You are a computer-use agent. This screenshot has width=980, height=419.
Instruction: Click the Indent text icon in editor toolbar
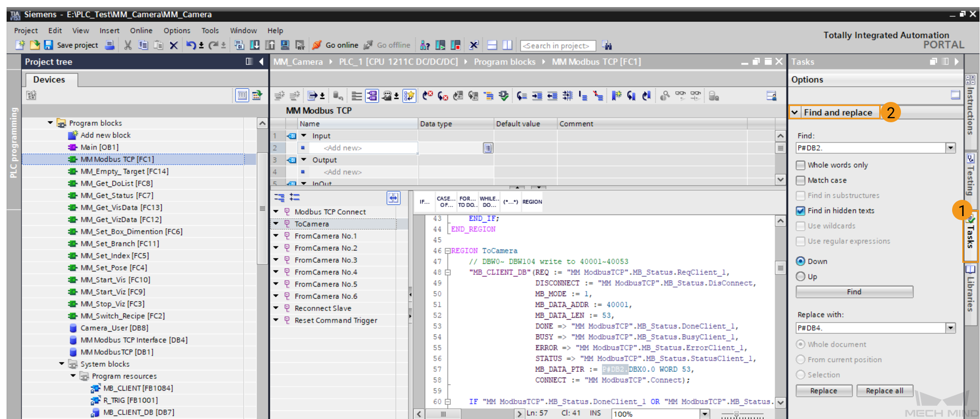click(x=537, y=95)
